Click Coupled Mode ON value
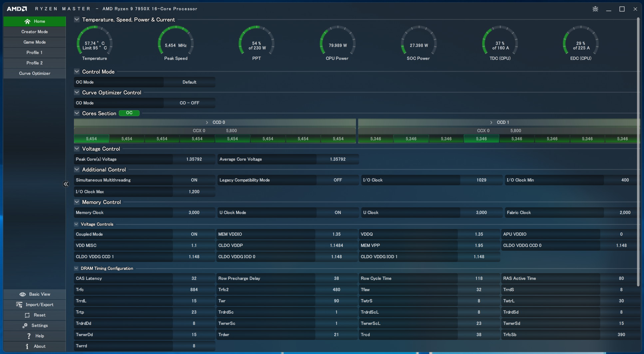 (194, 234)
